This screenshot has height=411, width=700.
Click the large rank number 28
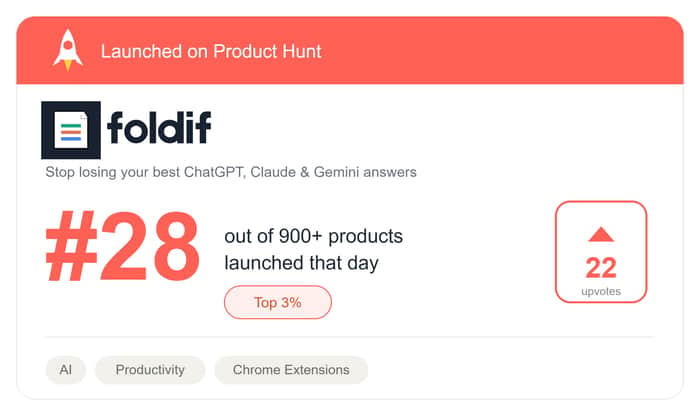150,245
